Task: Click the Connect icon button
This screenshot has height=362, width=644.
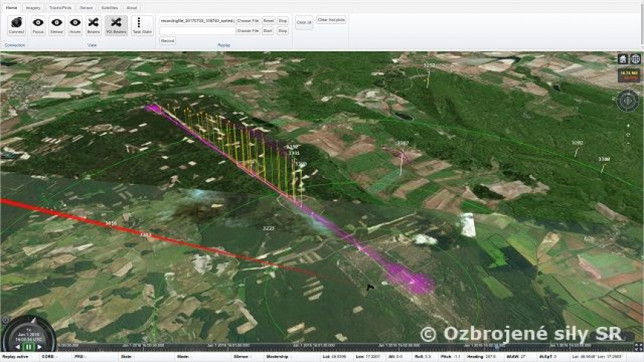Action: click(x=15, y=26)
